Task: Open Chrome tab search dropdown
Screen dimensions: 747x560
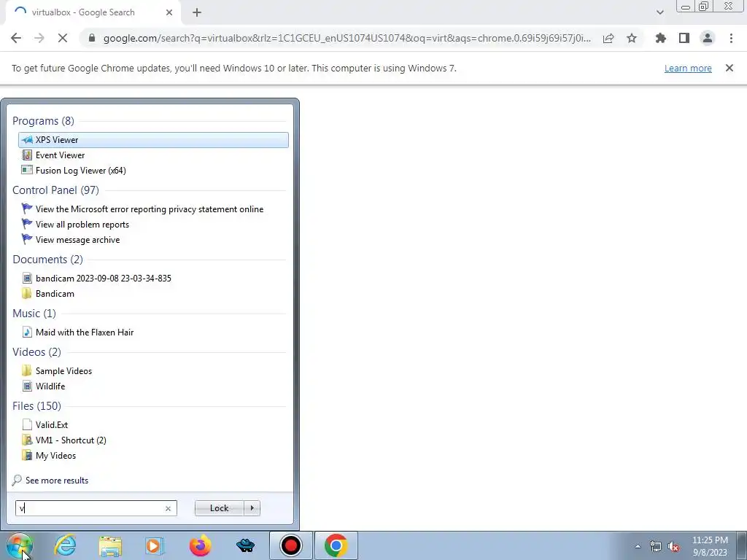Action: 659,12
